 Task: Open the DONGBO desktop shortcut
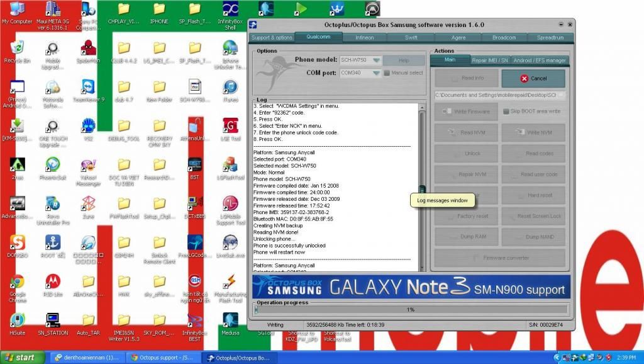17,246
